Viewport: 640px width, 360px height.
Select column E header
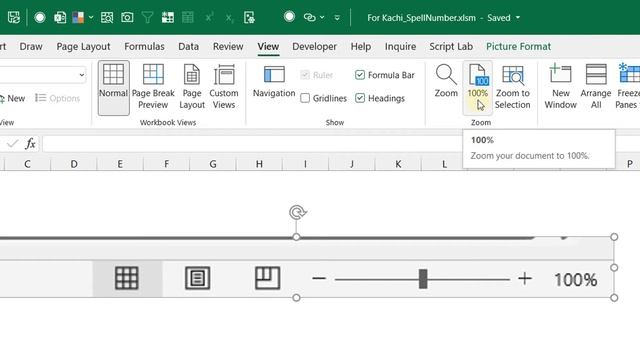pos(120,164)
